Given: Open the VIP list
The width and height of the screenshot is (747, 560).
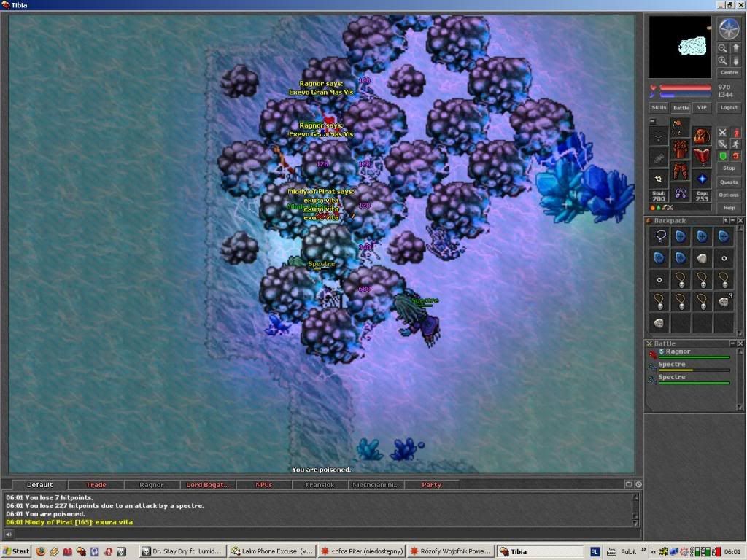Looking at the screenshot, I should (x=702, y=108).
